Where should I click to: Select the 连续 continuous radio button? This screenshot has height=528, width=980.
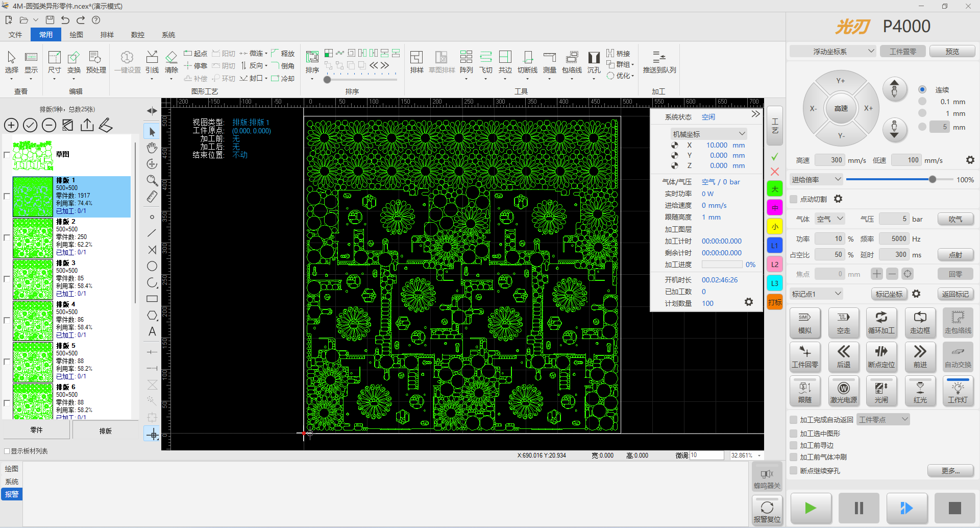(922, 89)
